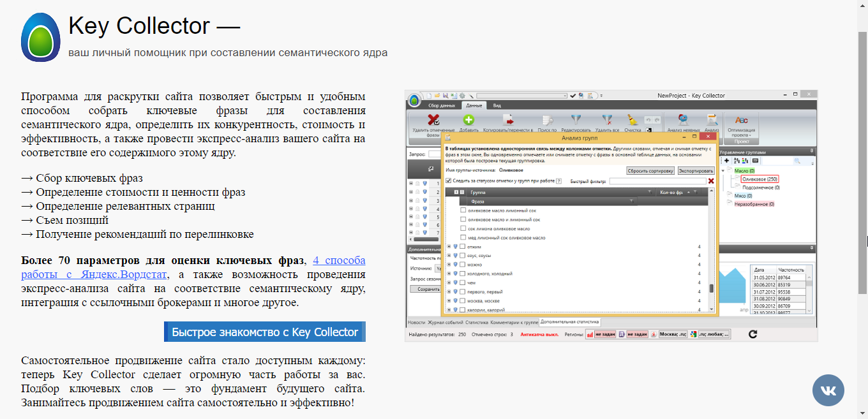The height and width of the screenshot is (419, 868).
Task: Click 'Быстрое знакомство с Key Collector' button
Action: coord(265,332)
